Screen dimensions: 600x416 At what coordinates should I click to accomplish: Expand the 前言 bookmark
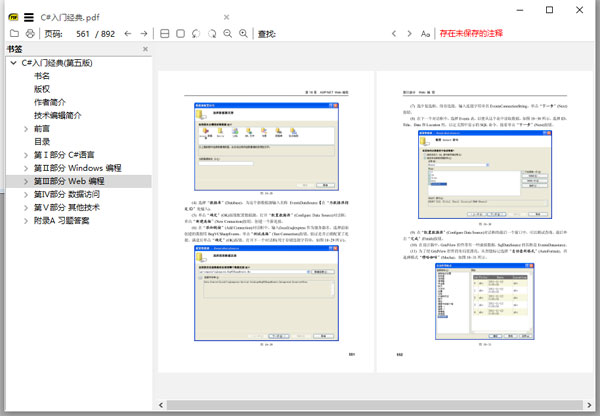pyautogui.click(x=26, y=129)
